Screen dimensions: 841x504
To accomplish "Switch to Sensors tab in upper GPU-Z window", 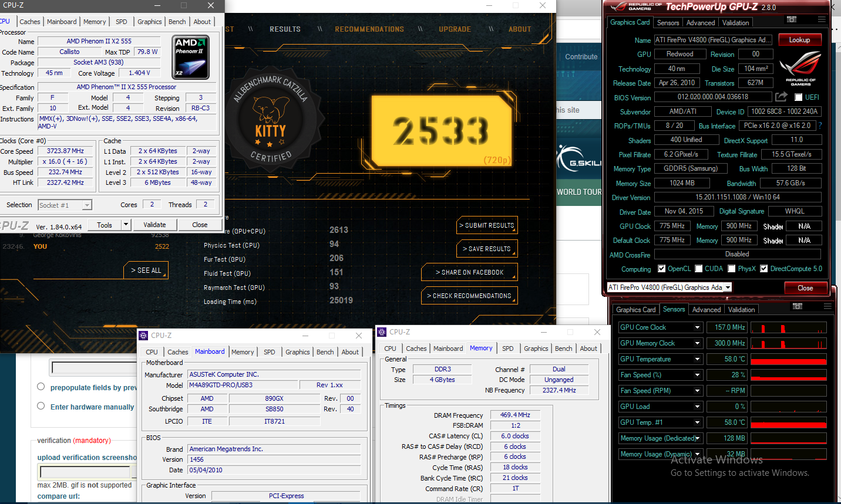I will [668, 23].
